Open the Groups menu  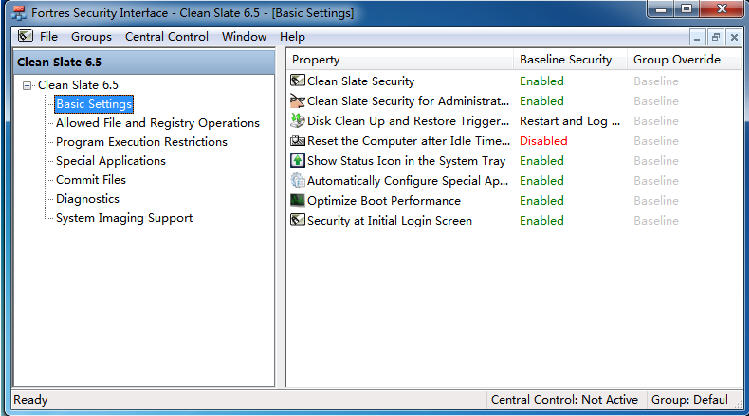point(91,37)
